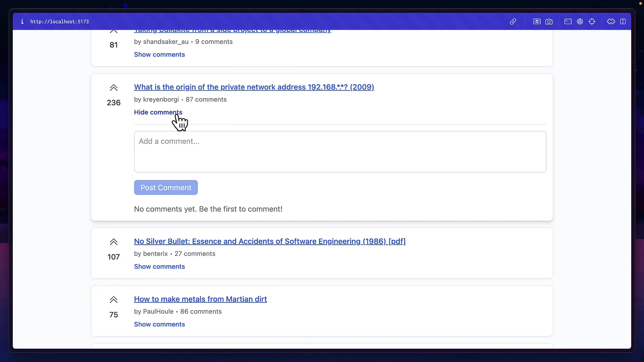This screenshot has height=362, width=644.
Task: Open the 192.168 private network address link
Action: click(x=254, y=87)
